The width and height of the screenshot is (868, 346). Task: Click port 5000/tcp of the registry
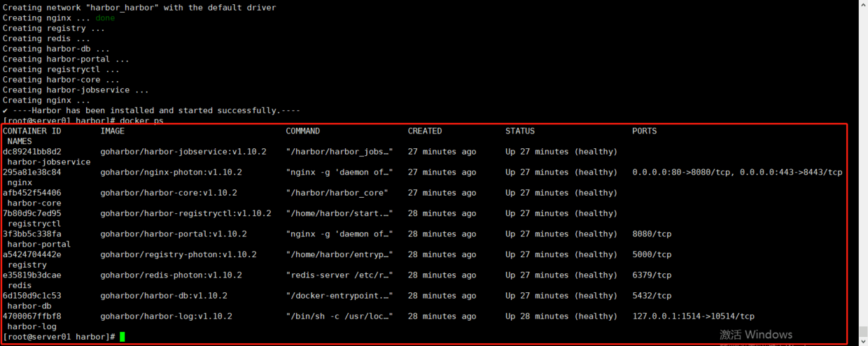click(652, 254)
